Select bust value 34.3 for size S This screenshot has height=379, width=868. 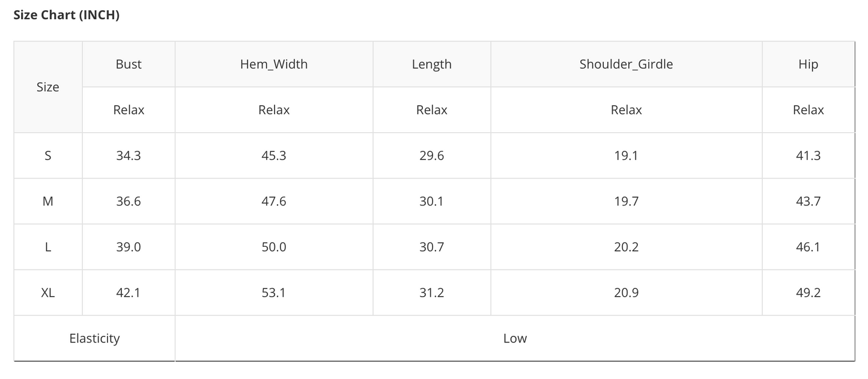129,156
